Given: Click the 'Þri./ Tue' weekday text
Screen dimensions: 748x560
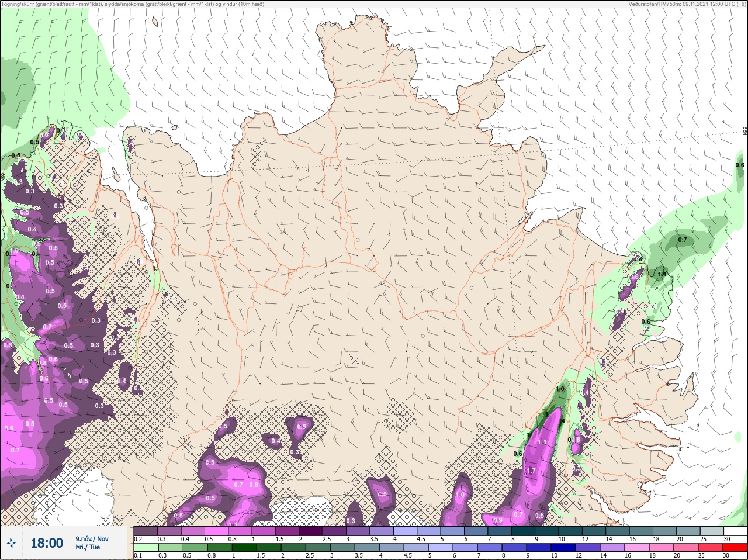Looking at the screenshot, I should pos(87,547).
